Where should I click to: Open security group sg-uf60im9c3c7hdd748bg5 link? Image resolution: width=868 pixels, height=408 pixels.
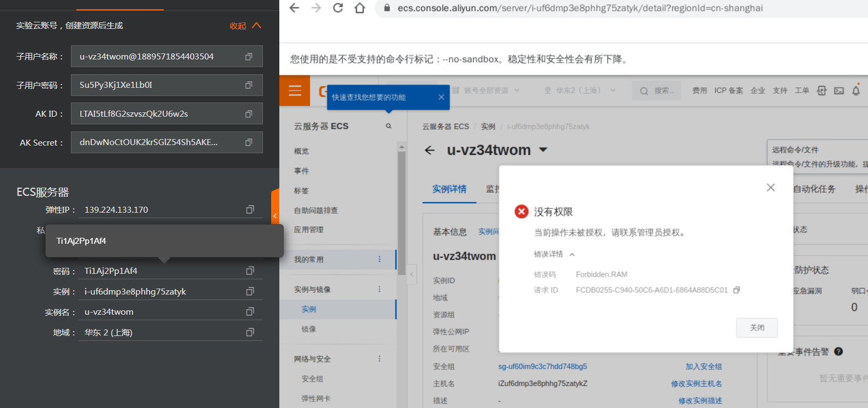click(x=543, y=367)
